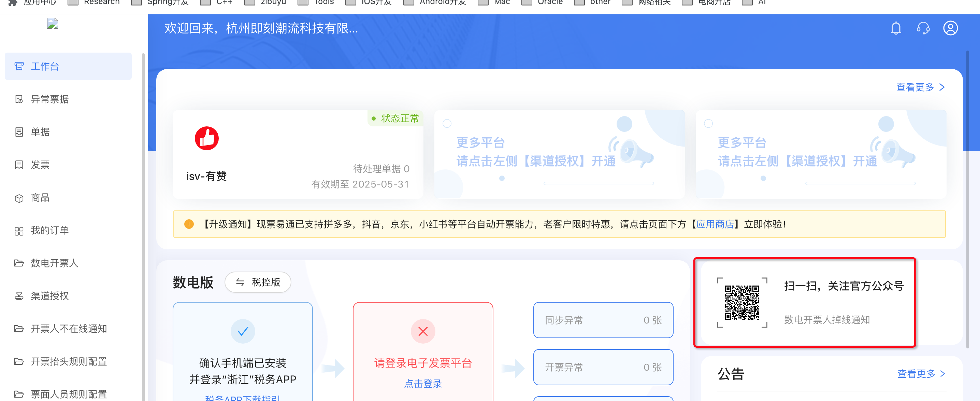980x401 pixels.
Task: Click the red isv-有赞 thumbs-up logo
Action: point(206,138)
